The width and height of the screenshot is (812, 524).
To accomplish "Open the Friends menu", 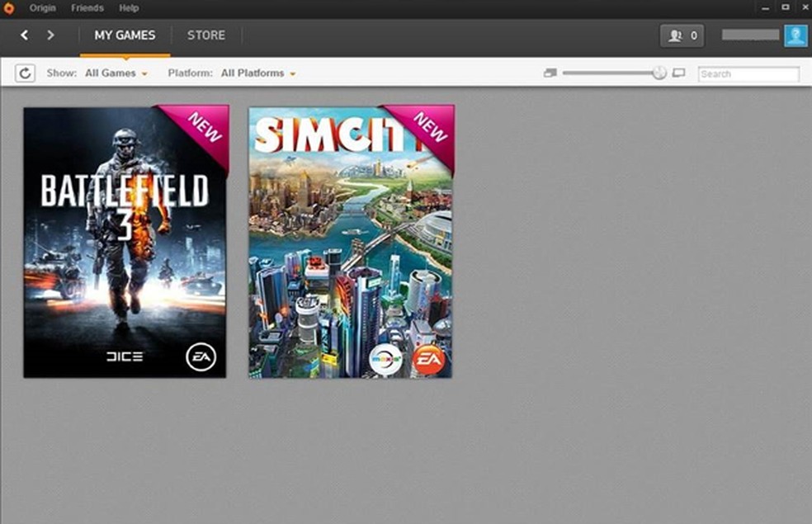I will point(87,7).
